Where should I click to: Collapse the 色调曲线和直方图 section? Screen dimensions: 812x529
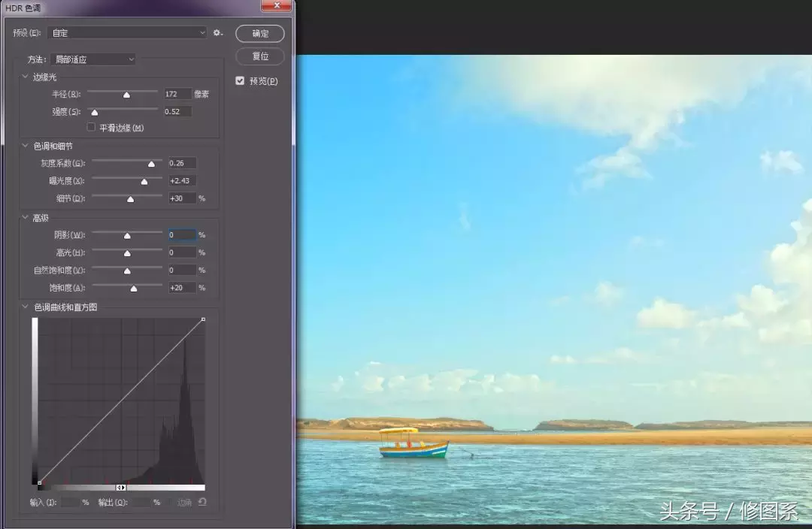(x=25, y=307)
